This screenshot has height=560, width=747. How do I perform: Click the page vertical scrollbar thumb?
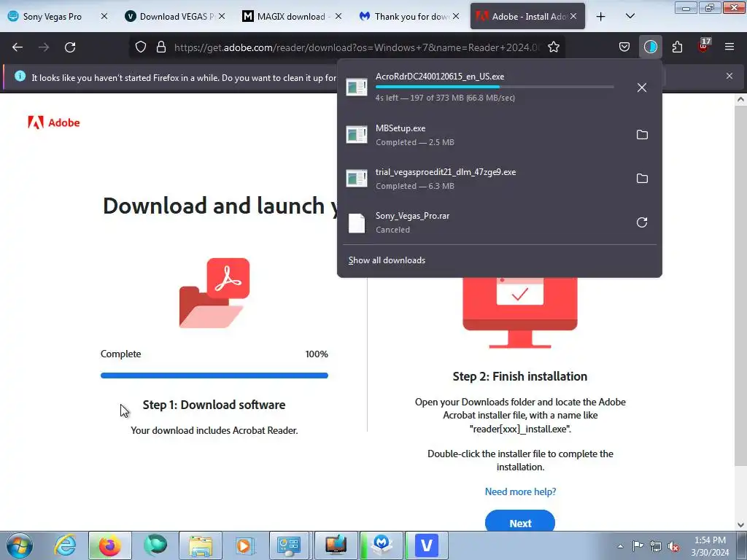pos(740,286)
